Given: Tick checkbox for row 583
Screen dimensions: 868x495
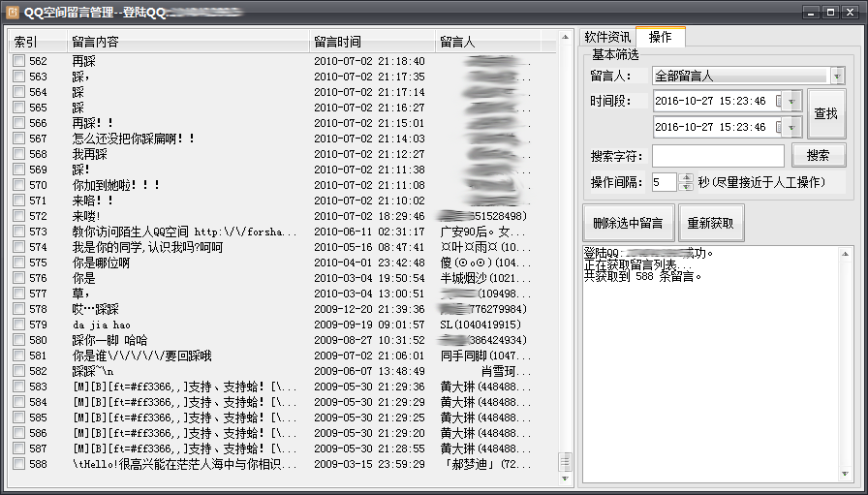Looking at the screenshot, I should tap(19, 386).
